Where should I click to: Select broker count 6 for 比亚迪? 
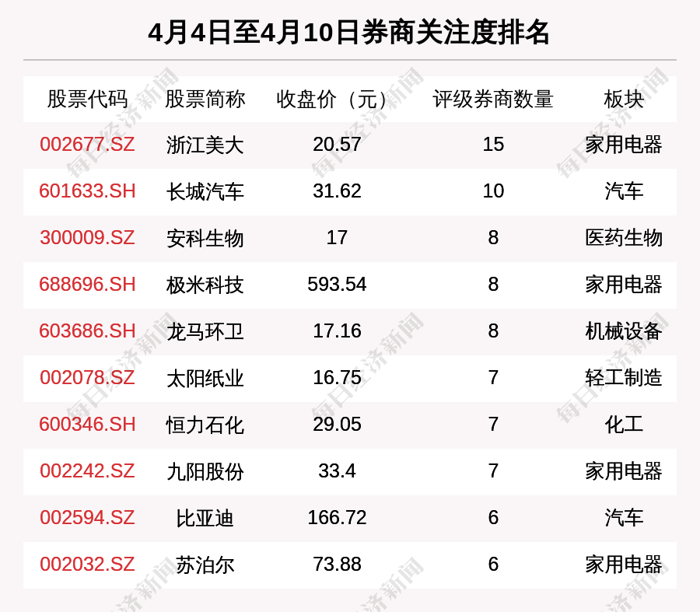coord(493,517)
